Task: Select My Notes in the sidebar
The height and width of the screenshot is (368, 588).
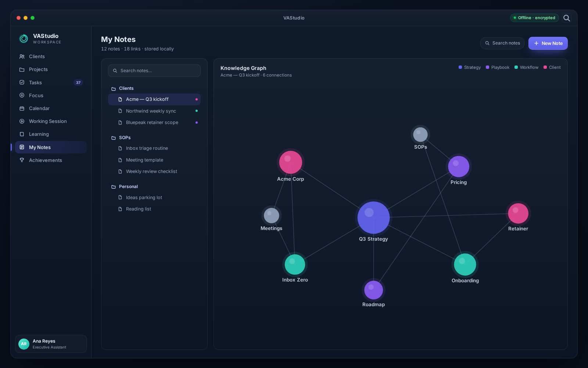Action: [51, 147]
